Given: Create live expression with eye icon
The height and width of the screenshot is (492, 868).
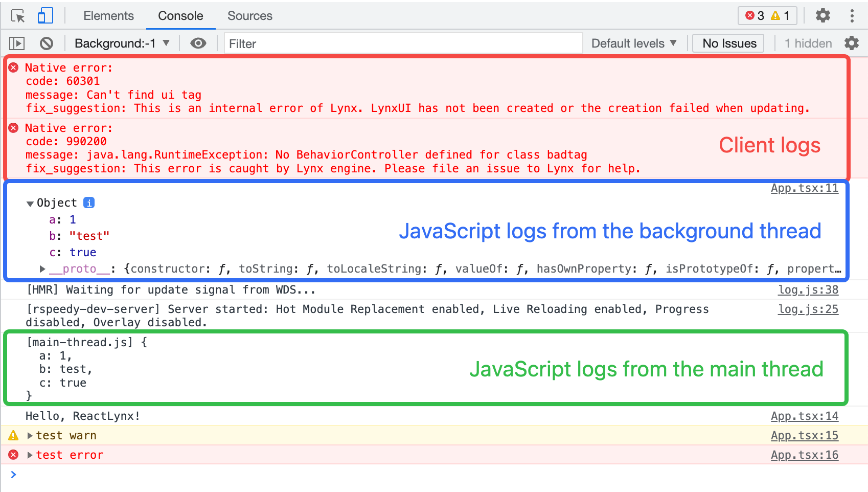Looking at the screenshot, I should pyautogui.click(x=198, y=43).
